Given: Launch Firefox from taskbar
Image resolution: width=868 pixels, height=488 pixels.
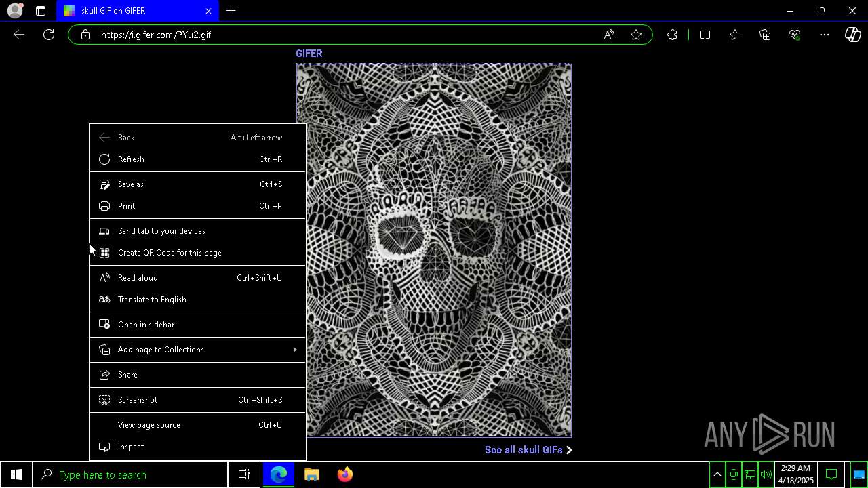Looking at the screenshot, I should coord(345,474).
